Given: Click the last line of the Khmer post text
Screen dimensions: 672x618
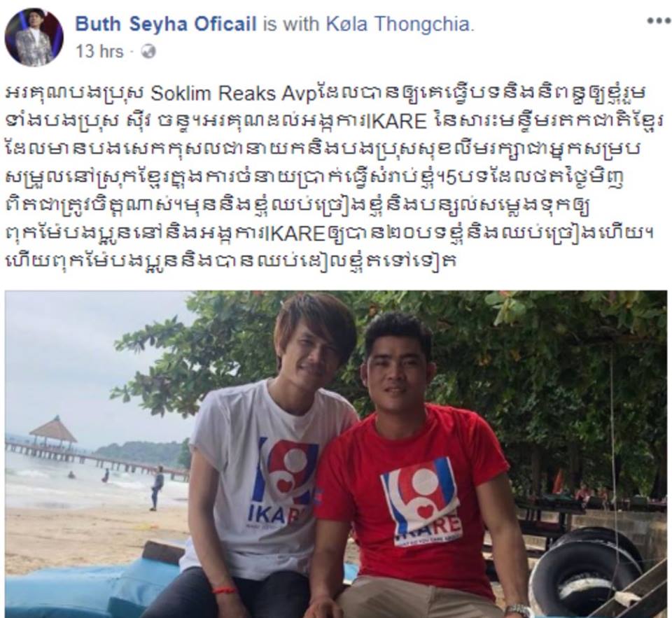Looking at the screenshot, I should 230,262.
